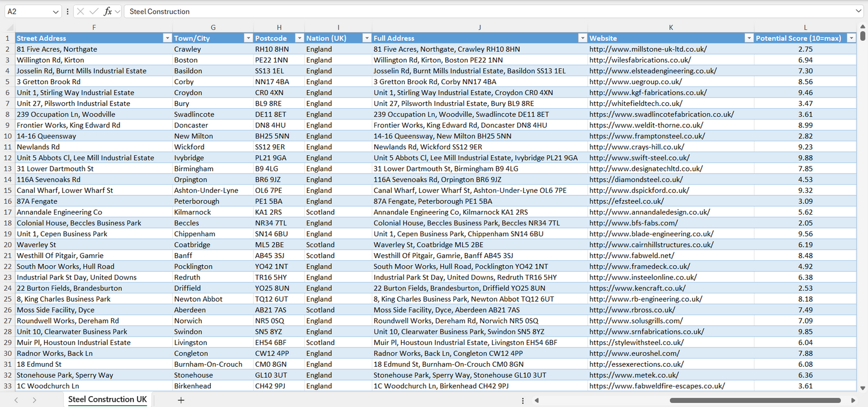Select score cell 9.88

pos(805,158)
